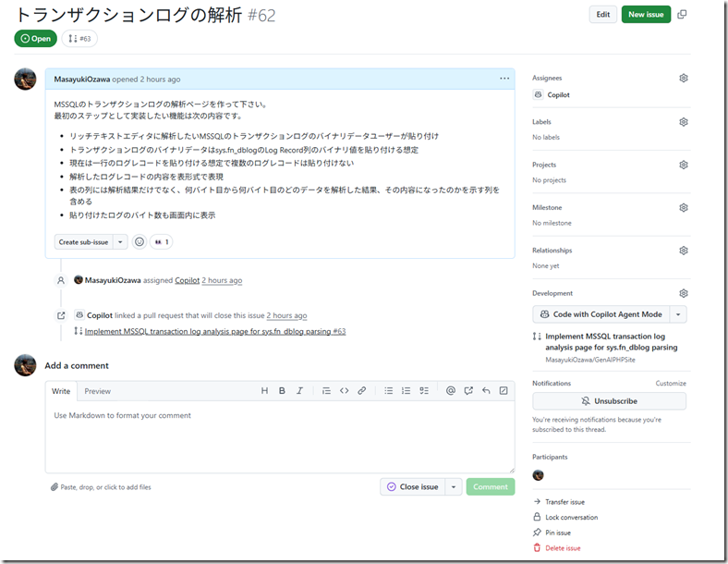Open Copilot link in assigned event
Screen dimensions: 728x564
pos(188,280)
